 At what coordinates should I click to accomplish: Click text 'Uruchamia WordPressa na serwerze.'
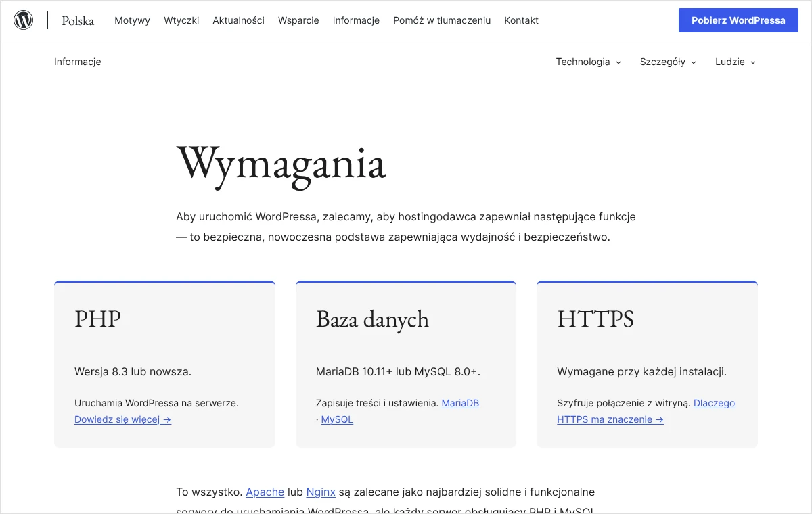coord(156,403)
